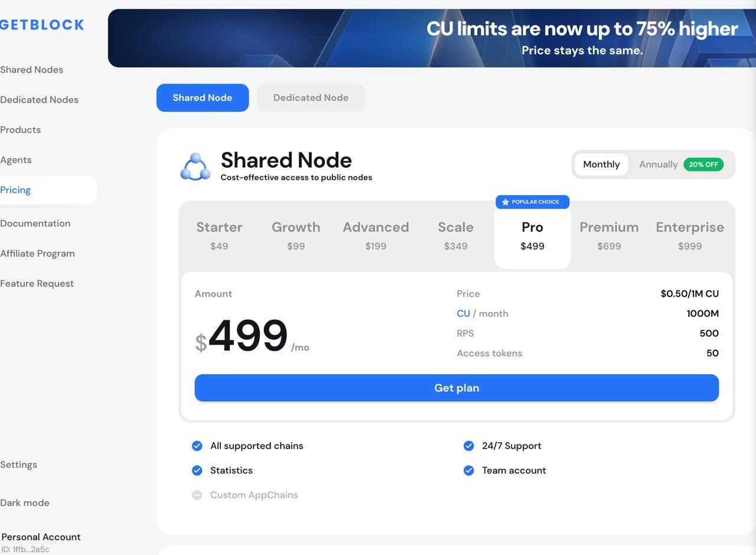The height and width of the screenshot is (555, 756).
Task: Click the Get plan button
Action: click(x=457, y=388)
